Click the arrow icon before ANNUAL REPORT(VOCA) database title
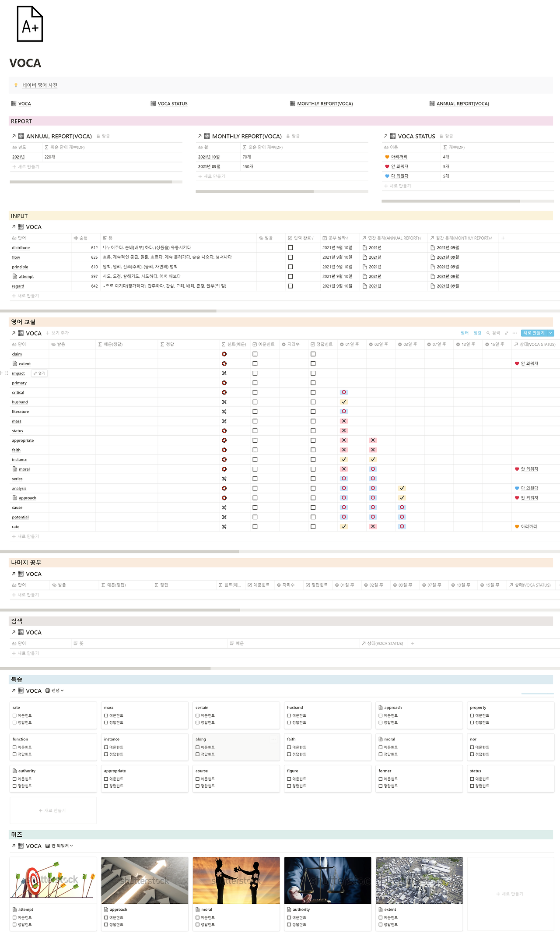The height and width of the screenshot is (937, 560). pos(14,136)
